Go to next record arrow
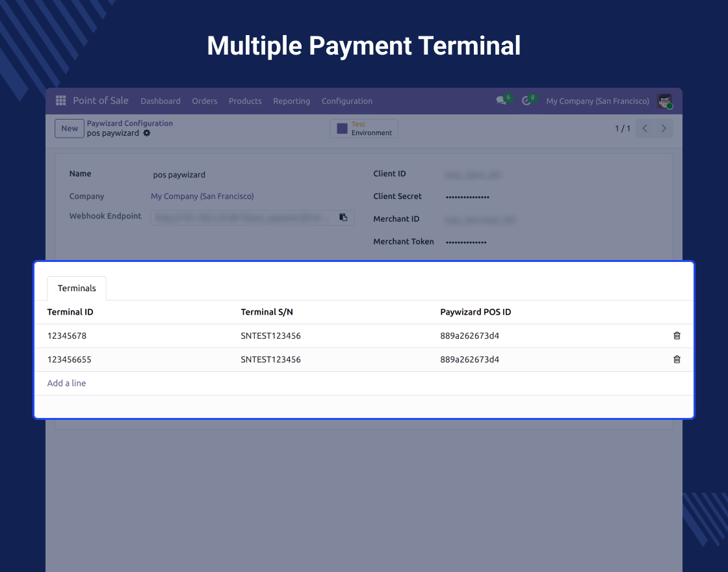Image resolution: width=728 pixels, height=572 pixels. click(x=664, y=129)
